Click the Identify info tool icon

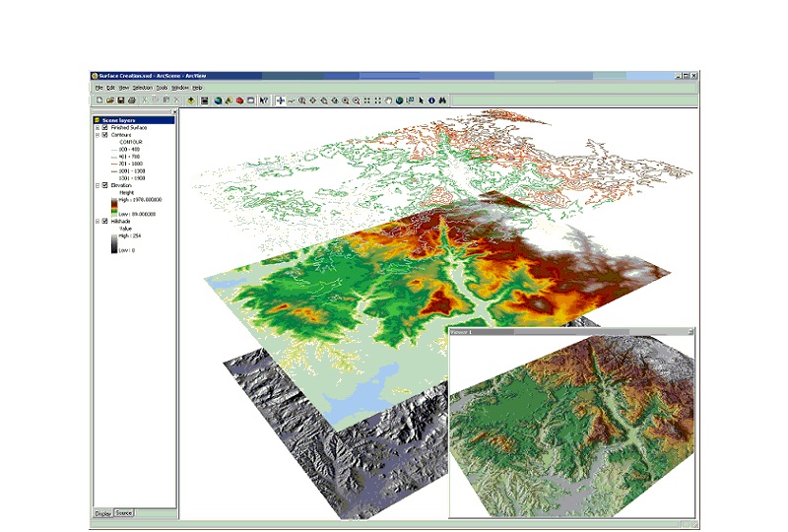click(x=431, y=100)
